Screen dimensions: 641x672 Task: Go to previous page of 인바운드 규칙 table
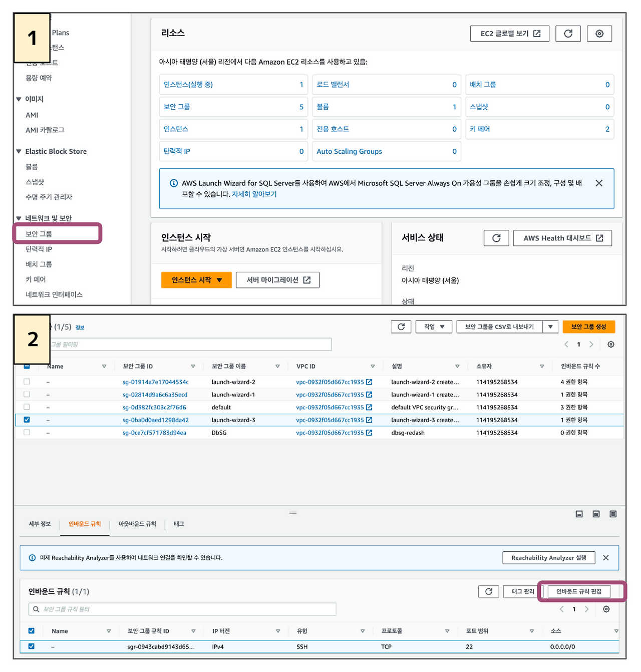562,609
